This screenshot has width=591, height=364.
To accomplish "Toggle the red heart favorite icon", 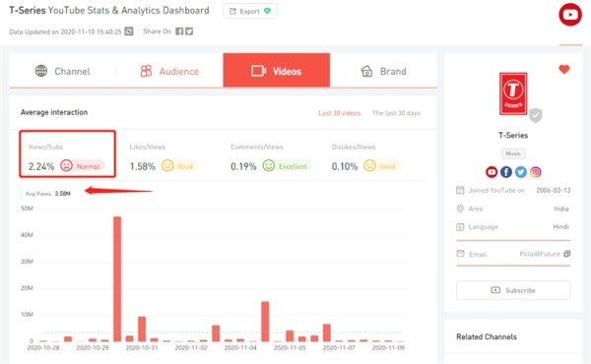I will point(563,69).
